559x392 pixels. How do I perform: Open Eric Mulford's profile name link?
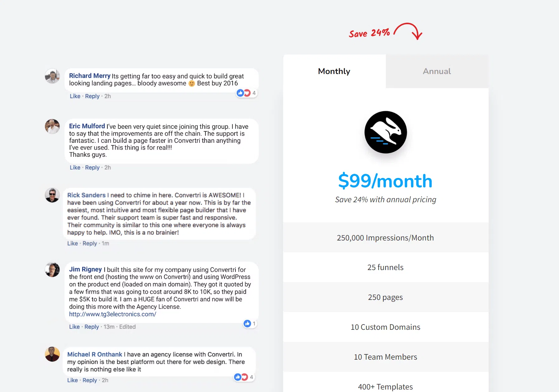(x=87, y=126)
